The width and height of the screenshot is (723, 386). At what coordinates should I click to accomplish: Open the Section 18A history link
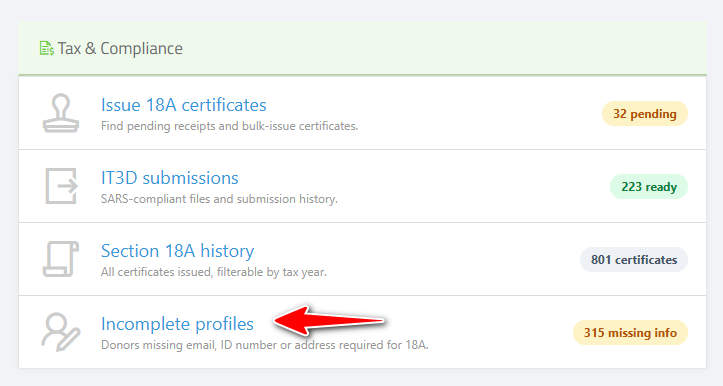tap(178, 251)
